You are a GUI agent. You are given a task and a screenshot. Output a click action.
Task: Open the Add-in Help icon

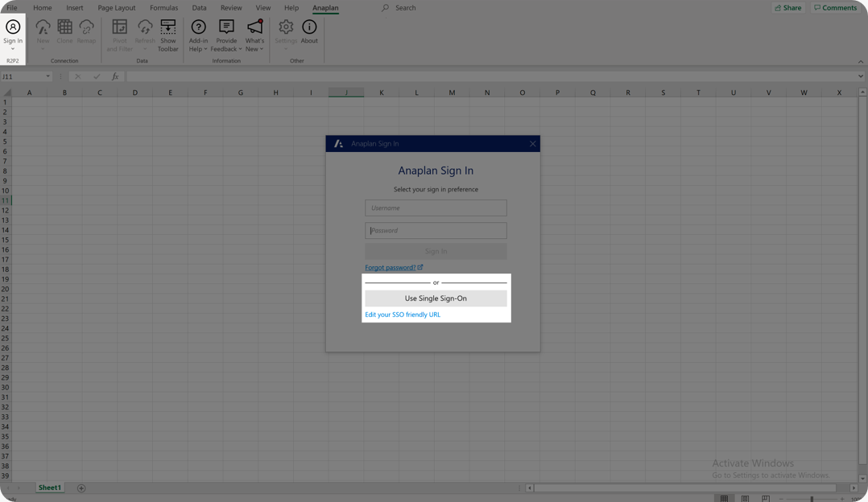pos(198,27)
